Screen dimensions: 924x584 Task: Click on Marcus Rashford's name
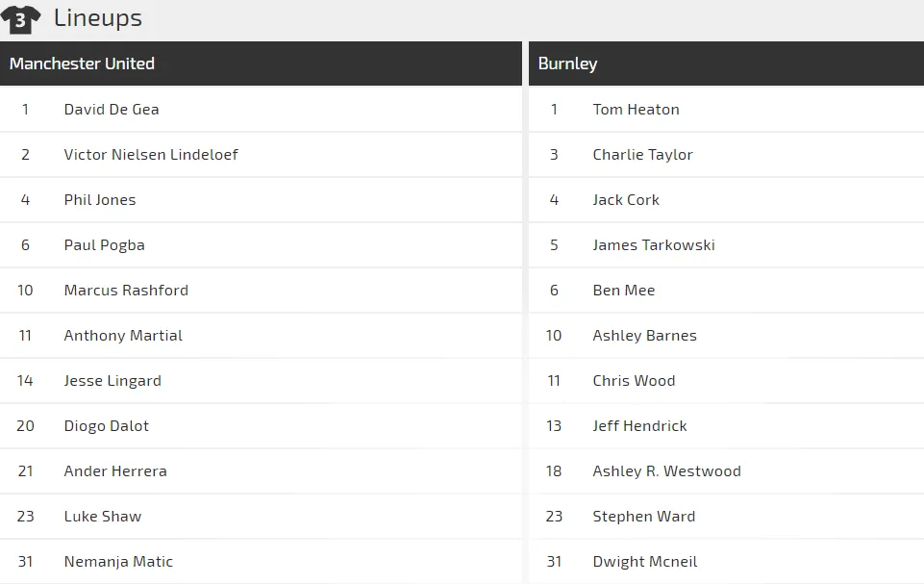point(126,291)
